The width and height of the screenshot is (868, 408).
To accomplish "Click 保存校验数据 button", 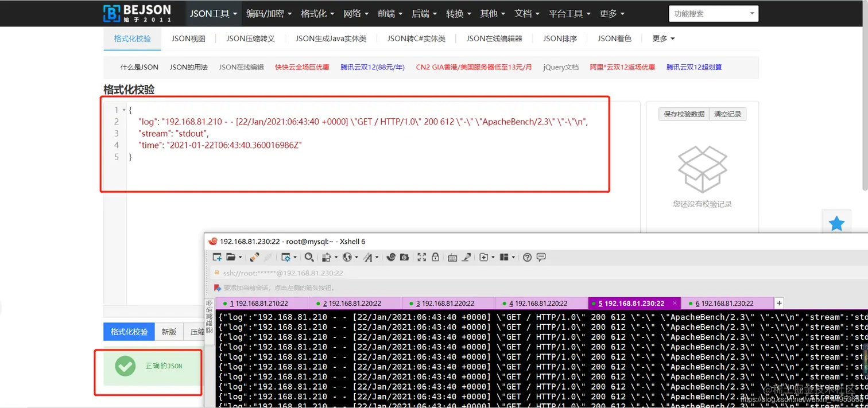I will pos(684,114).
